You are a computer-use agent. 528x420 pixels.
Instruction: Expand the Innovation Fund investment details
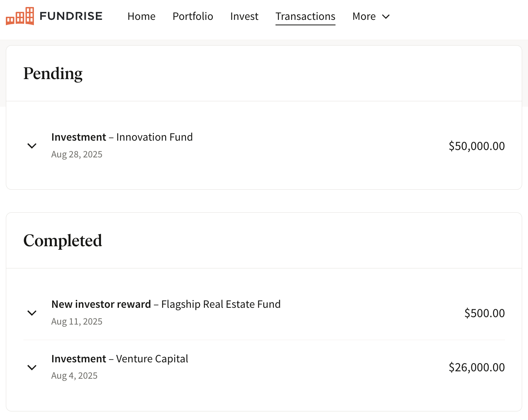pos(32,146)
